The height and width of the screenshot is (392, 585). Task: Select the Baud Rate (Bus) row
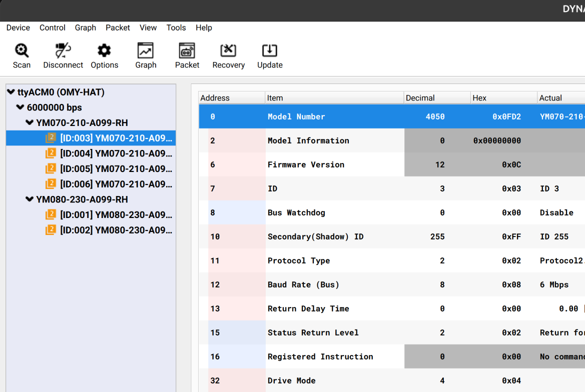coord(303,284)
